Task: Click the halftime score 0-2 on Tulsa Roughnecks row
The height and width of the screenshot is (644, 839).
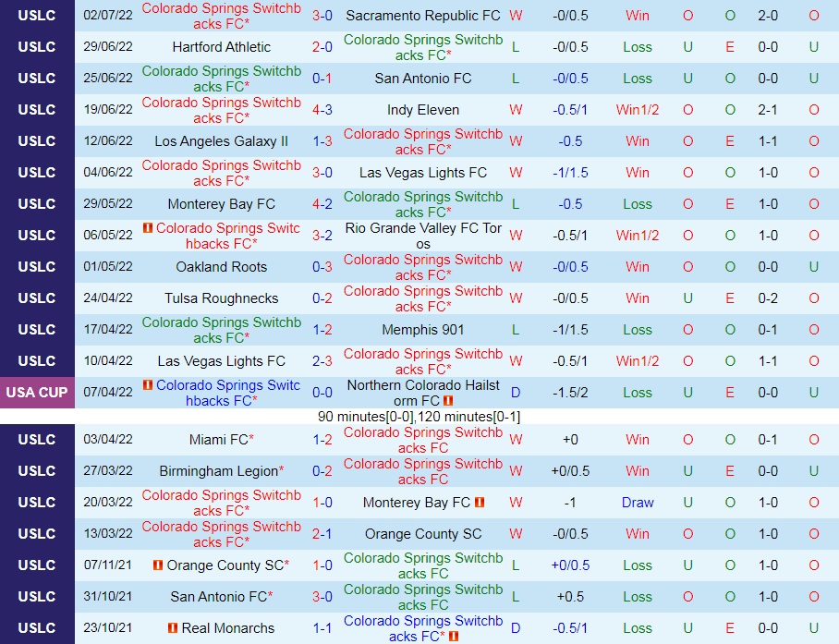Action: (x=768, y=298)
